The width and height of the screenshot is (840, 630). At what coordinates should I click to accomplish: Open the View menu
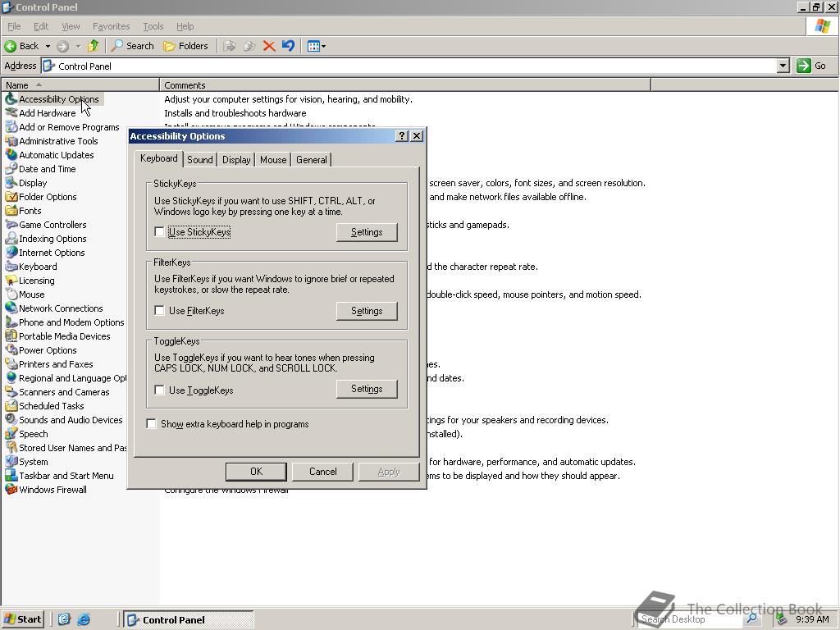(x=71, y=26)
